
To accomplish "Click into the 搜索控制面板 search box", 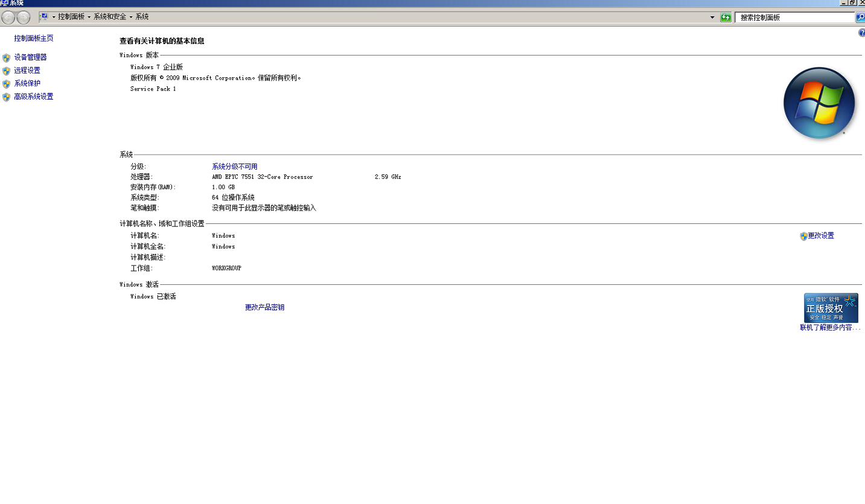I will click(794, 18).
